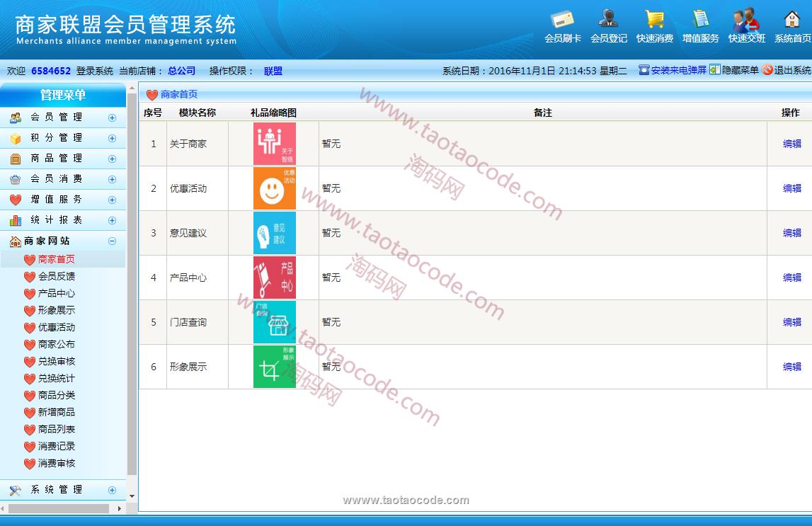Edit the 门店查询 module row
The image size is (812, 526).
[x=791, y=322]
